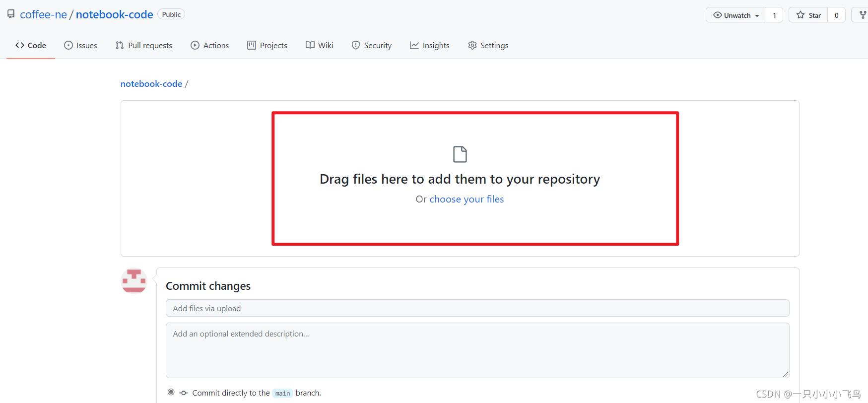View the watchers count 1
868x403 pixels.
pos(774,15)
